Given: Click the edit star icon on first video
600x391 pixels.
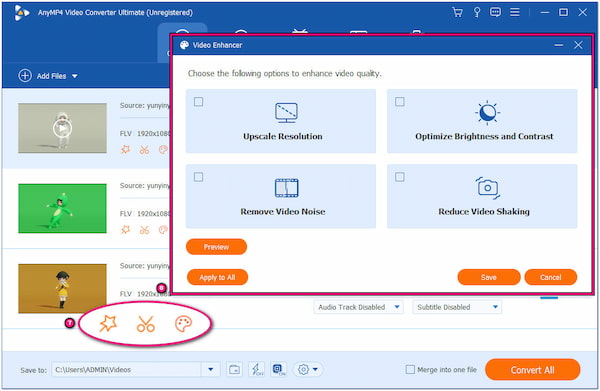Looking at the screenshot, I should coord(126,150).
